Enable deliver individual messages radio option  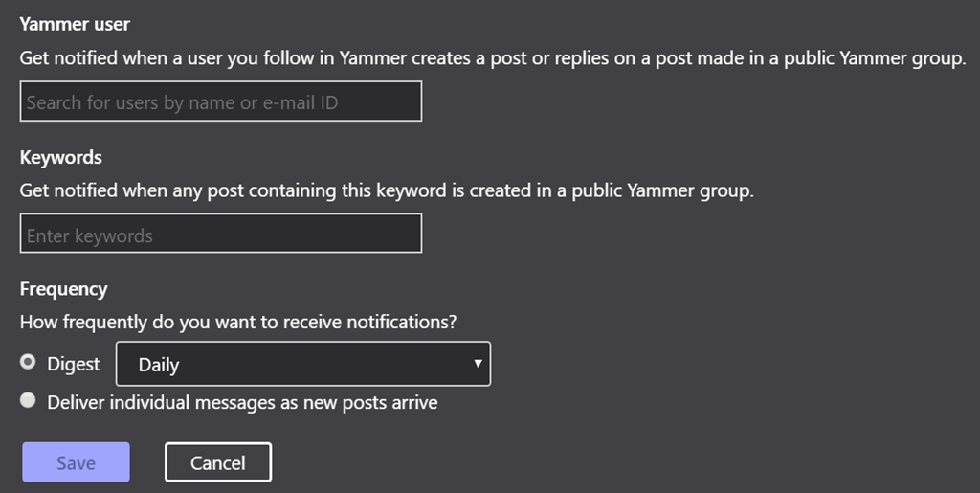pyautogui.click(x=29, y=401)
